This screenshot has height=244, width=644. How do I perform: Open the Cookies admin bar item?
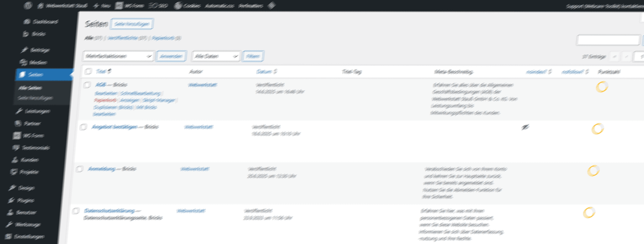(188, 6)
